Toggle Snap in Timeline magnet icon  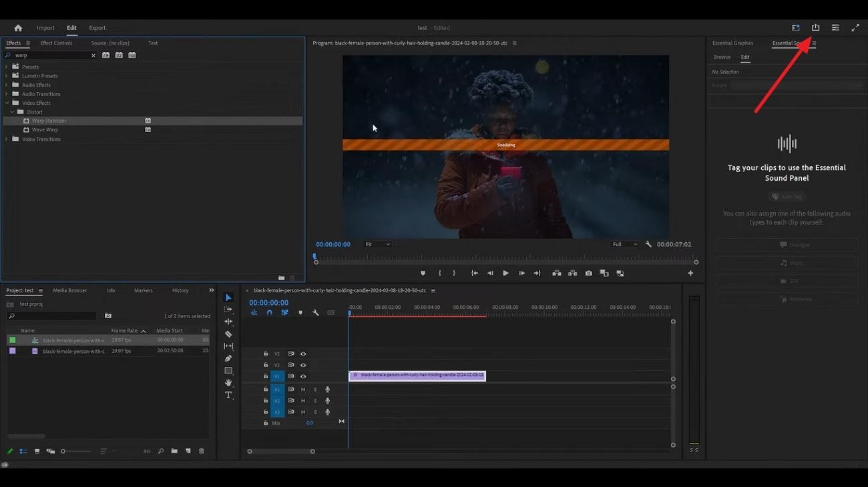(269, 313)
